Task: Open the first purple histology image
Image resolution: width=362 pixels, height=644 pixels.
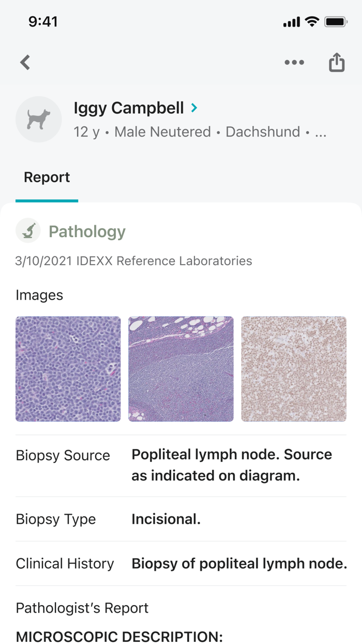Action: [x=68, y=369]
